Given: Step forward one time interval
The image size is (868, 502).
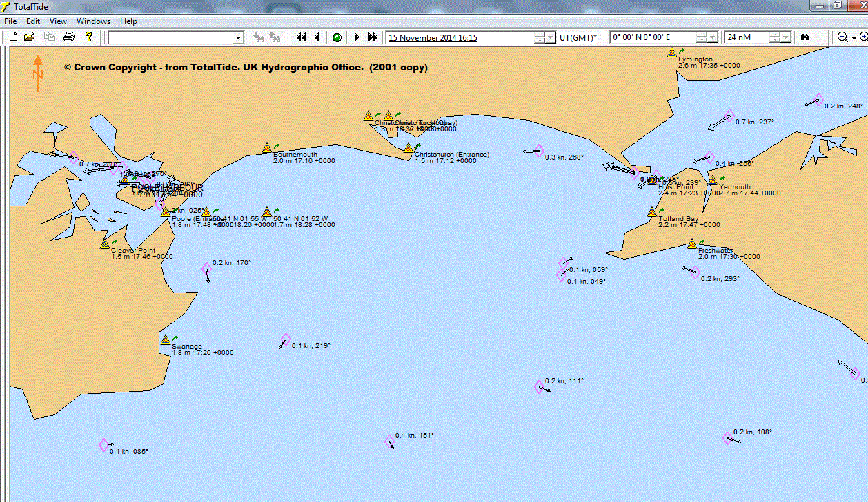Looking at the screenshot, I should (357, 37).
